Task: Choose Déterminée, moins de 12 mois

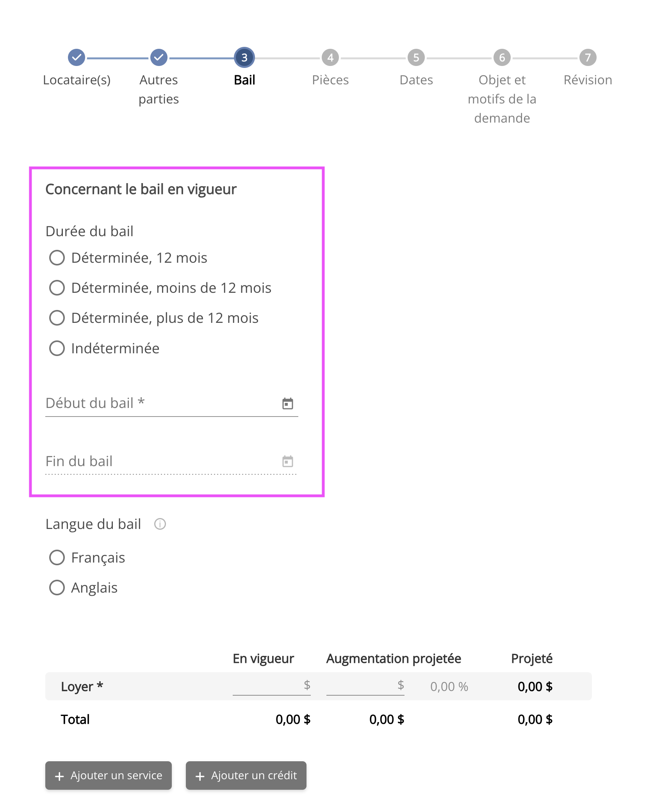Action: pos(57,288)
